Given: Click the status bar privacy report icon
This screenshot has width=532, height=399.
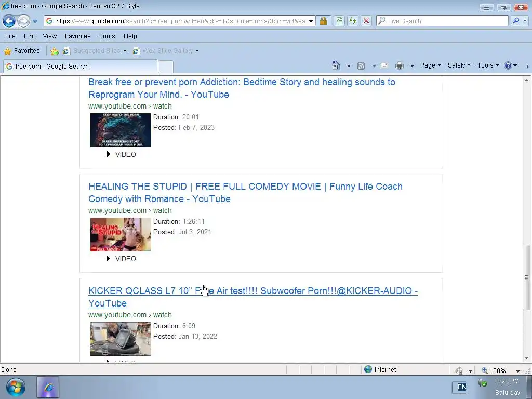Looking at the screenshot, I should (x=459, y=370).
